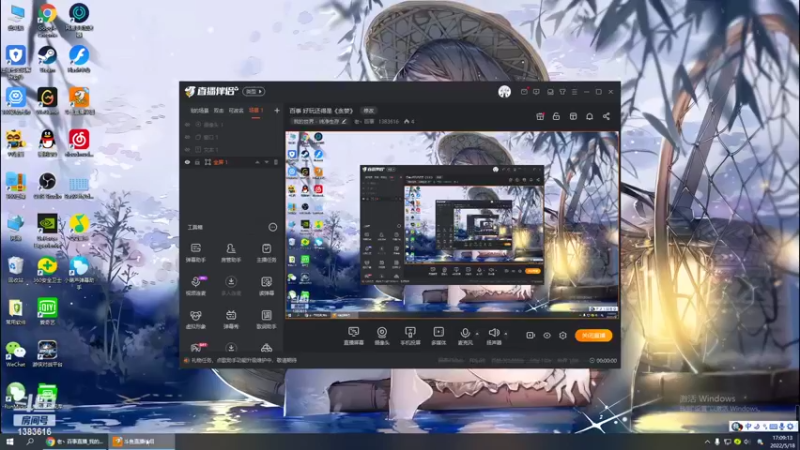Image resolution: width=800 pixels, height=450 pixels.
Task: Expand microphone options arrow
Action: [477, 334]
